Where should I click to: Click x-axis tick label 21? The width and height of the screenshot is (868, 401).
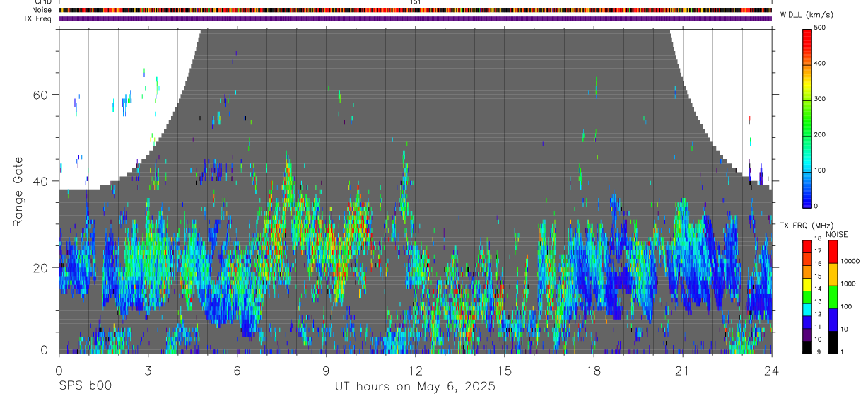682,371
